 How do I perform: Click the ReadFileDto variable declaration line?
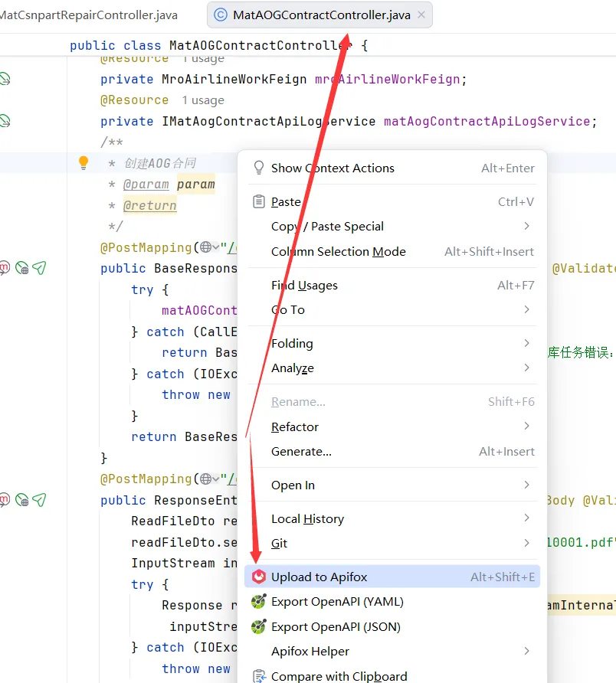185,521
